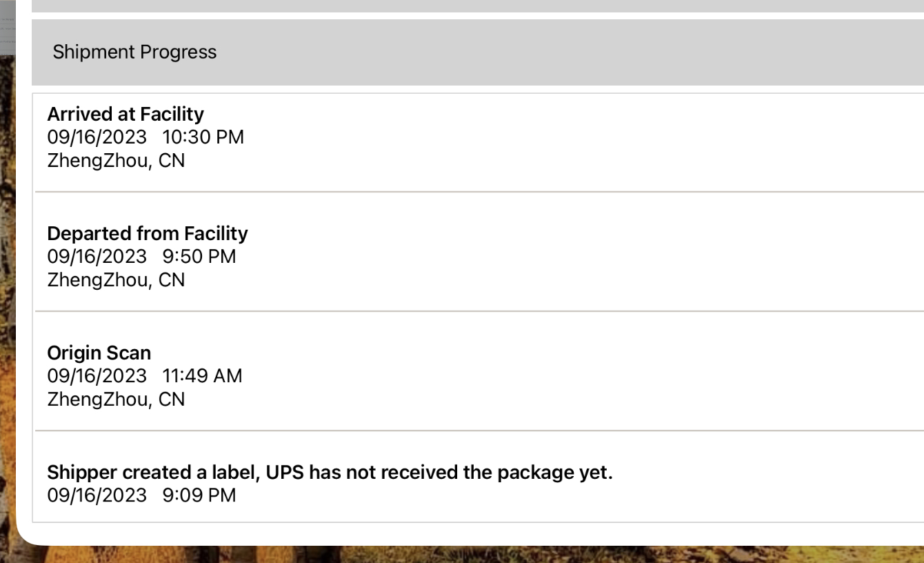Viewport: 924px width, 563px height.
Task: Click the 9:50 PM departure time
Action: pyautogui.click(x=199, y=257)
